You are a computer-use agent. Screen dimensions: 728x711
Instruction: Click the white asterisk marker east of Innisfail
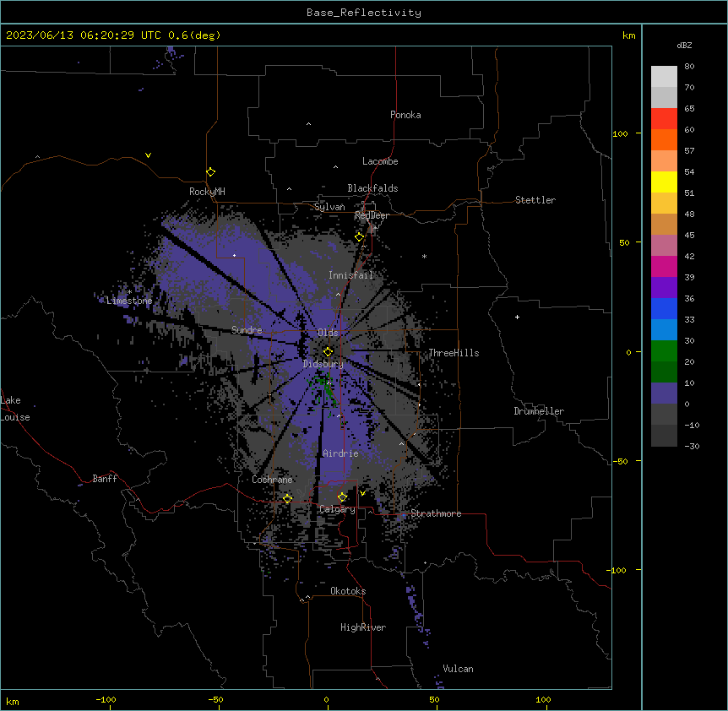(424, 256)
